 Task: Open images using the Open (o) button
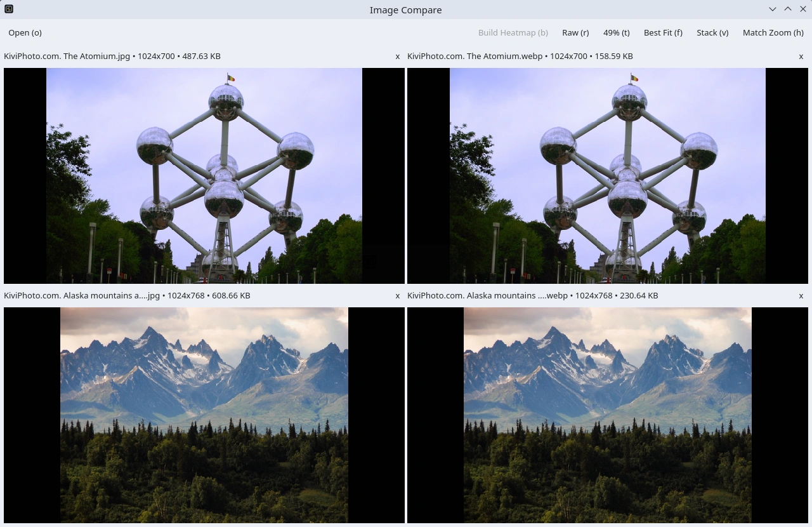(25, 32)
